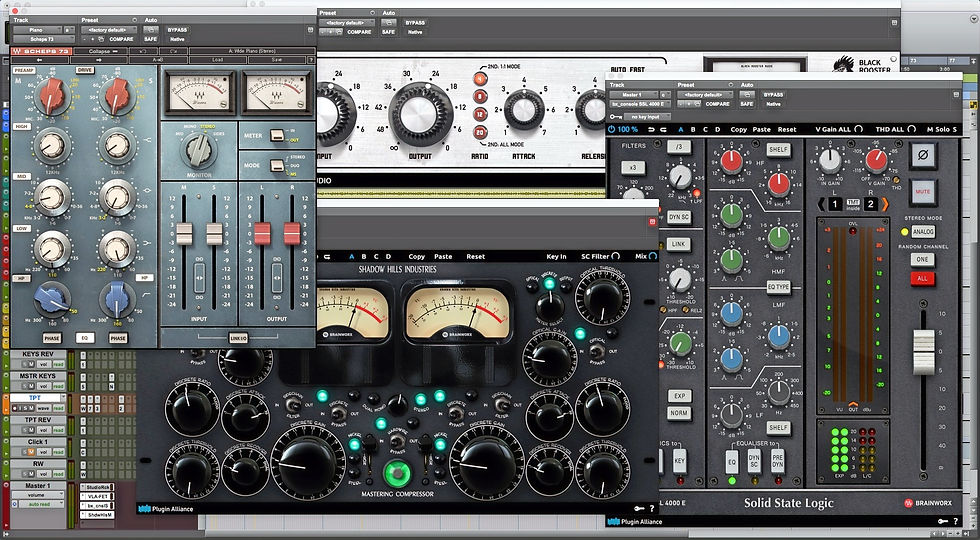Screen dimensions: 980x540
Task: Click the SSL EQ TYPE button
Action: (779, 287)
